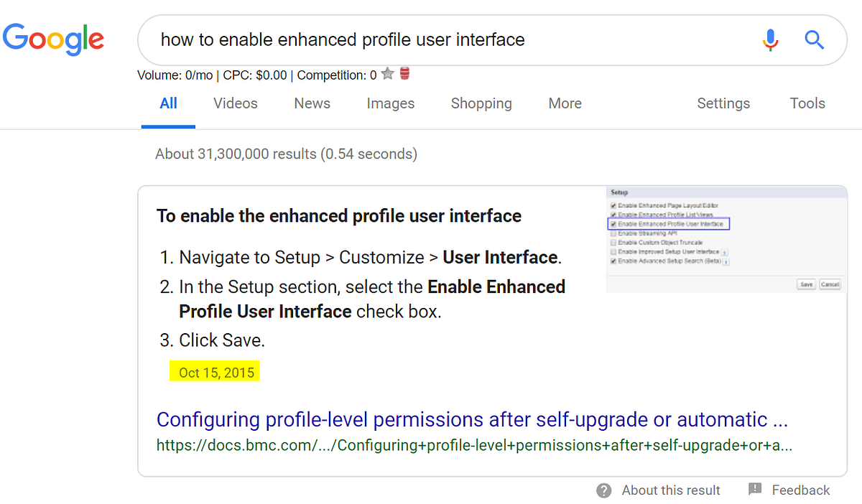Screen dimensions: 862x504
Task: Open the More results dropdown
Action: [565, 103]
